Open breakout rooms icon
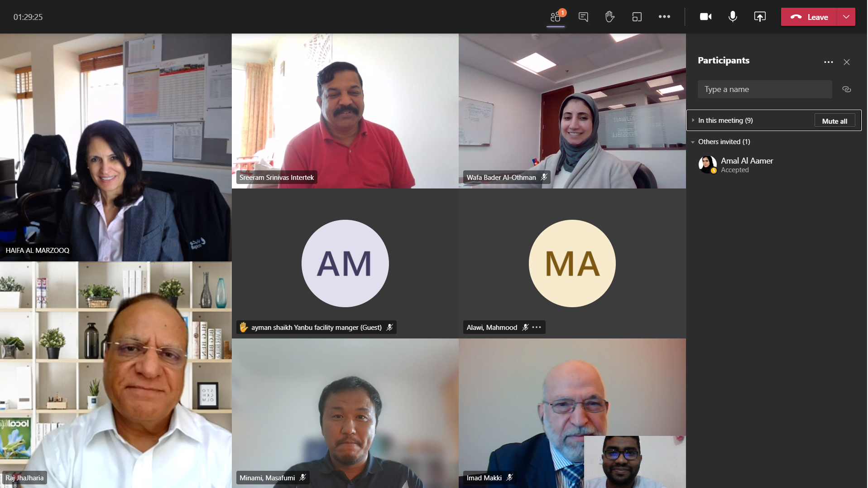Viewport: 868px width, 488px height. 637,17
